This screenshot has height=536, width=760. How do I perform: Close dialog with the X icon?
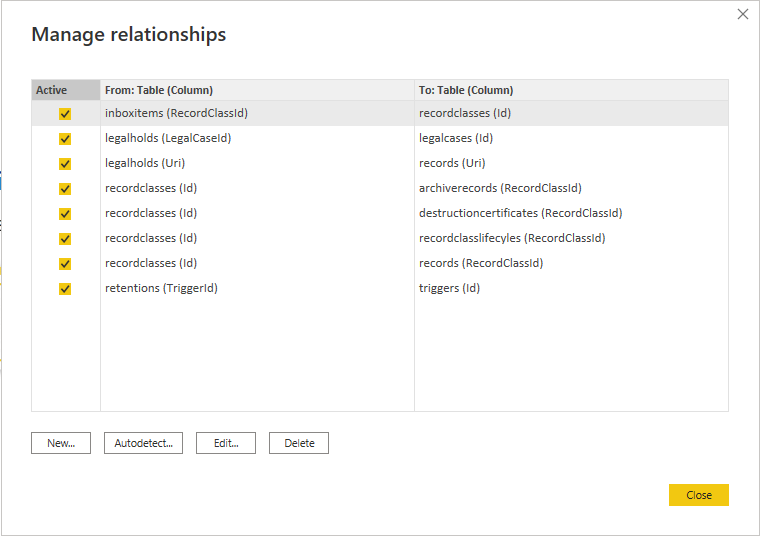pos(743,14)
